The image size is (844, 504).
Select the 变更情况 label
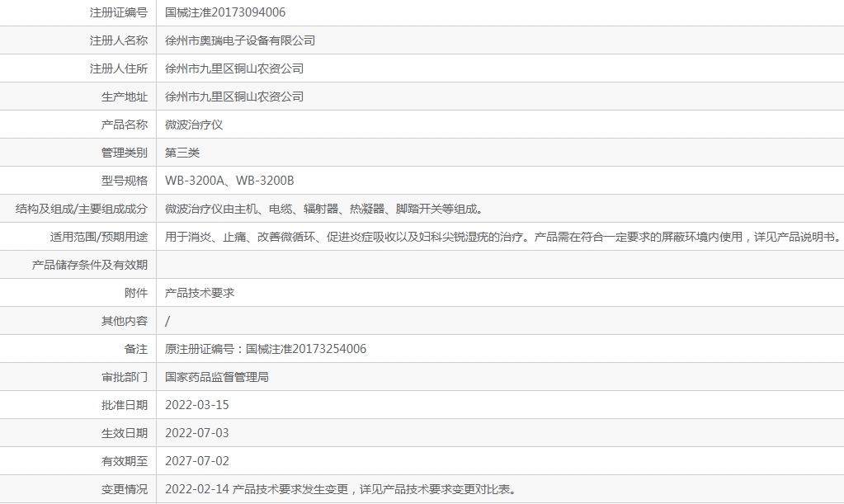tap(125, 489)
